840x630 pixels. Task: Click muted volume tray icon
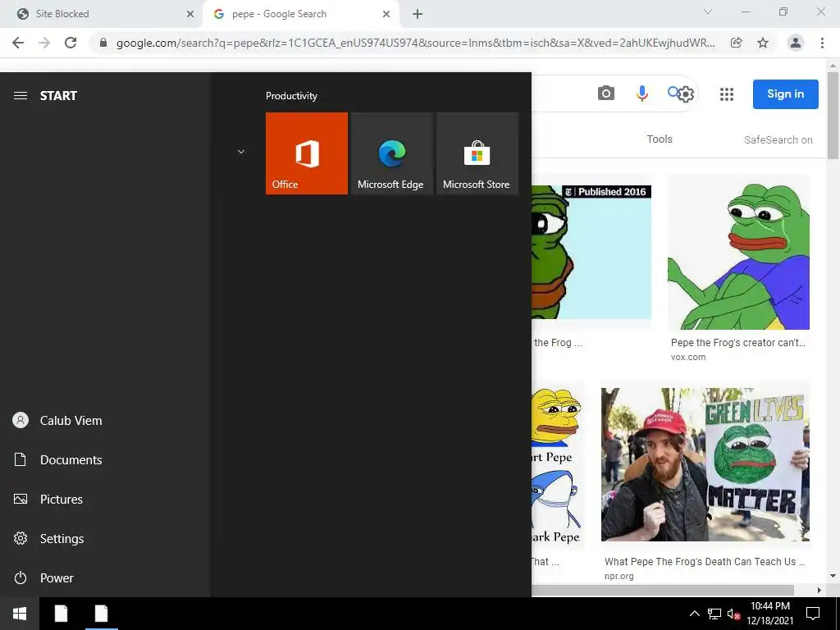pyautogui.click(x=733, y=614)
